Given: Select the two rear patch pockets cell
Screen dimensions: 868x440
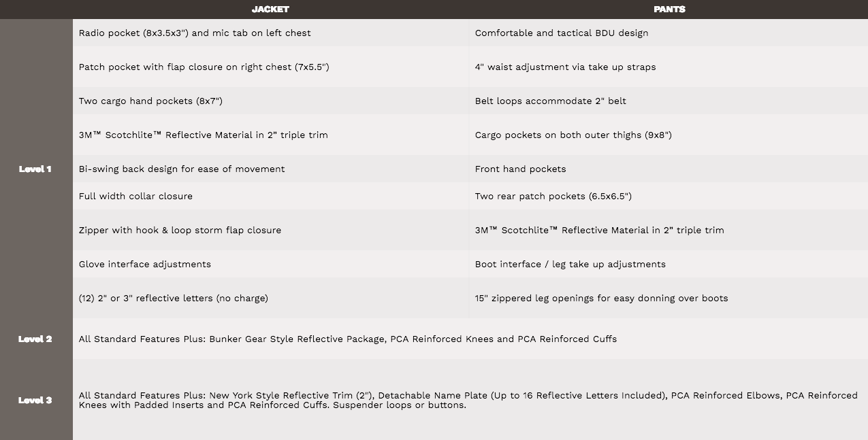Looking at the screenshot, I should coord(553,196).
